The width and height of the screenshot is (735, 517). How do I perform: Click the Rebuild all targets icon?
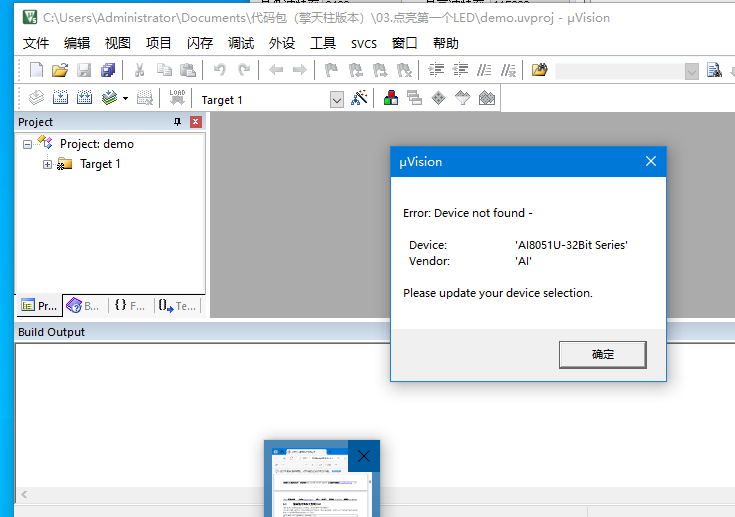(x=84, y=98)
